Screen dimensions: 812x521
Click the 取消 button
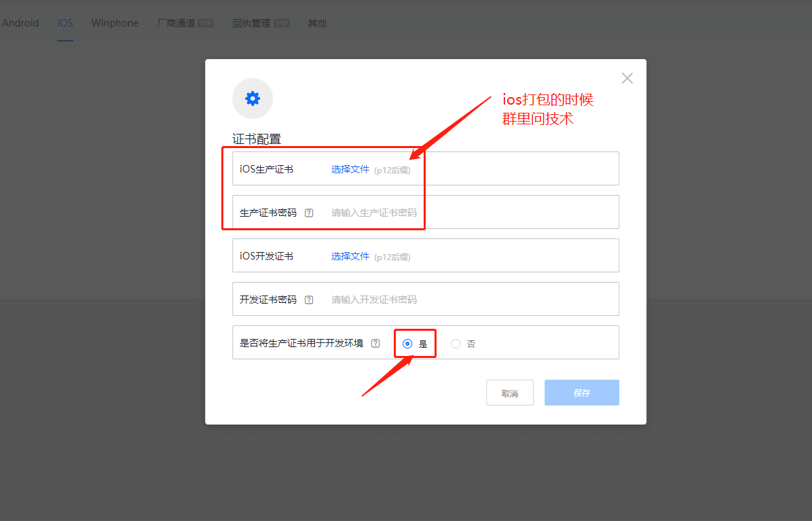(x=510, y=393)
